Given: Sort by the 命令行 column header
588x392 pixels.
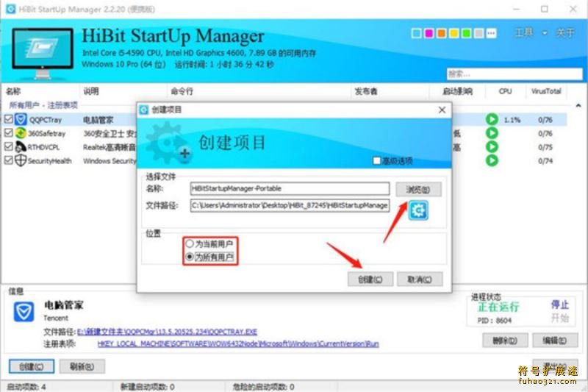Looking at the screenshot, I should point(182,91).
